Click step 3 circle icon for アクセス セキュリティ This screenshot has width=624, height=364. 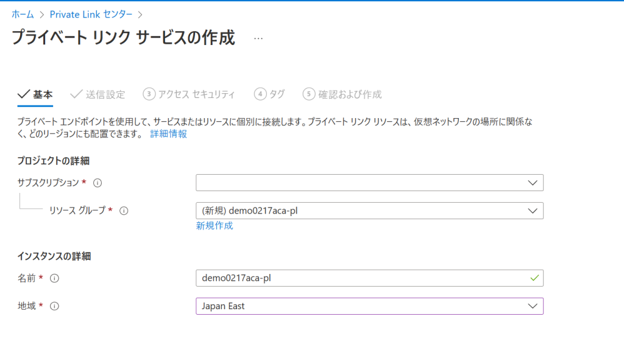coord(149,94)
